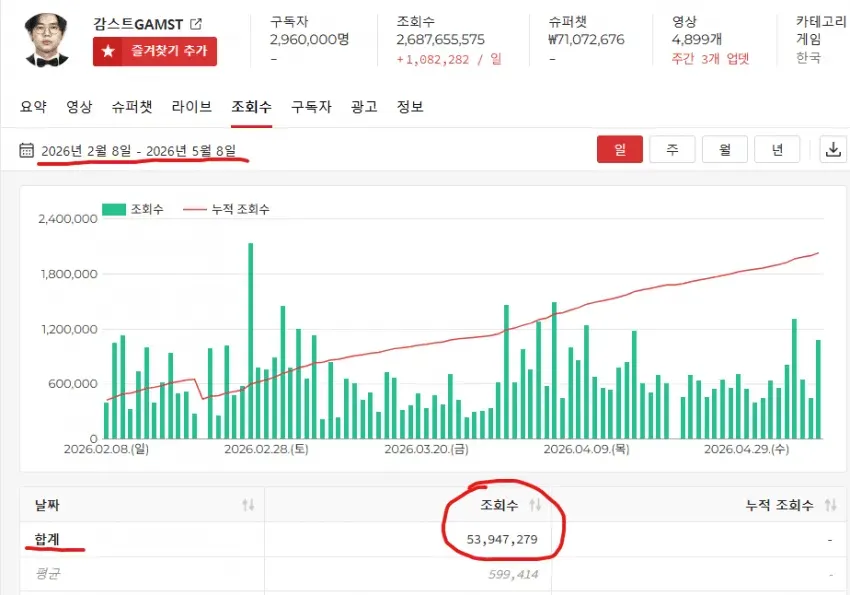Click the video count 4,899개

697,40
